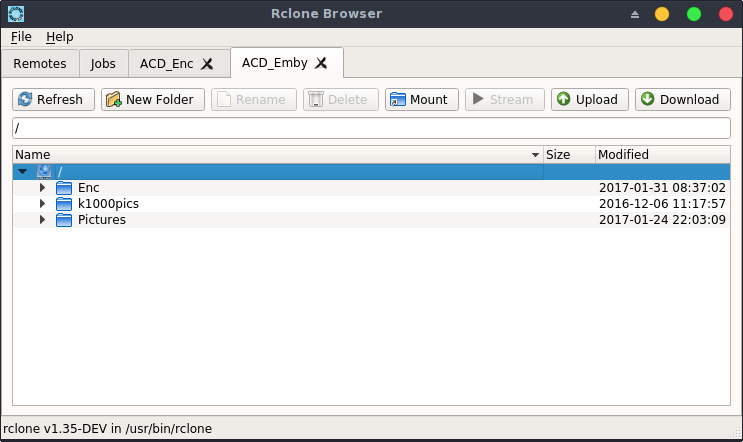Image resolution: width=743 pixels, height=442 pixels.
Task: Switch to the Jobs tab
Action: pos(103,63)
